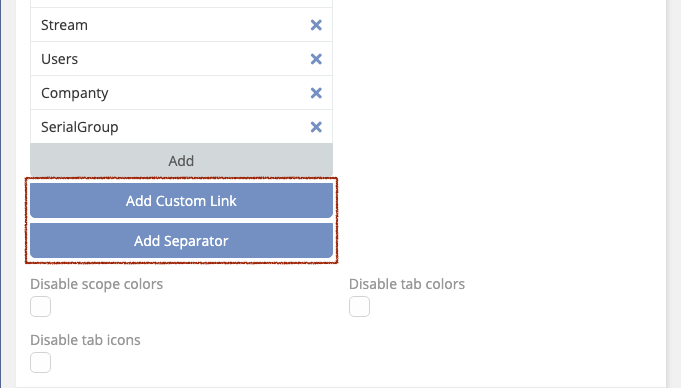Delete the Companty item with its X
Image resolution: width=681 pixels, height=388 pixels.
[316, 93]
